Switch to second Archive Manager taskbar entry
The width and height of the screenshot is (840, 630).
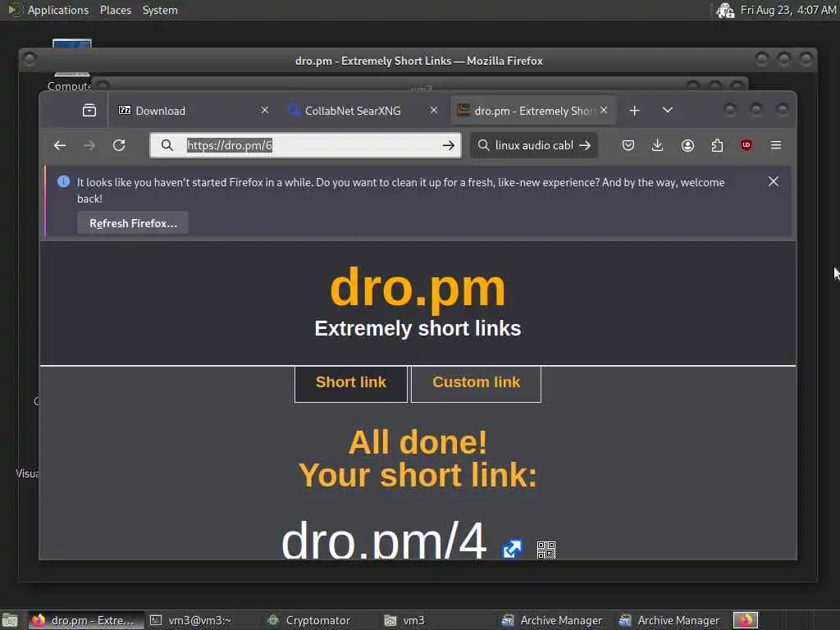click(671, 620)
